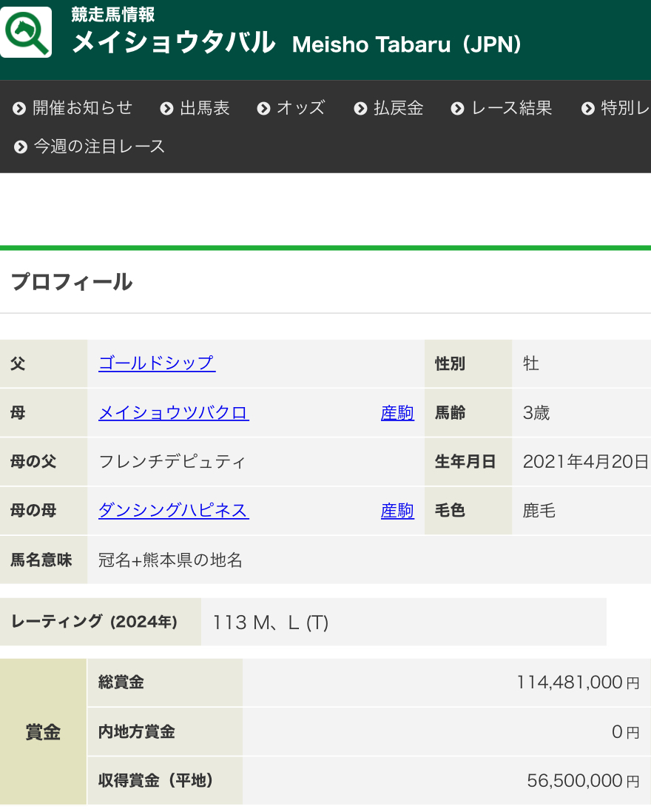Click arrow icon beside 特別レ
Image resolution: width=651 pixels, height=812 pixels.
(x=588, y=109)
